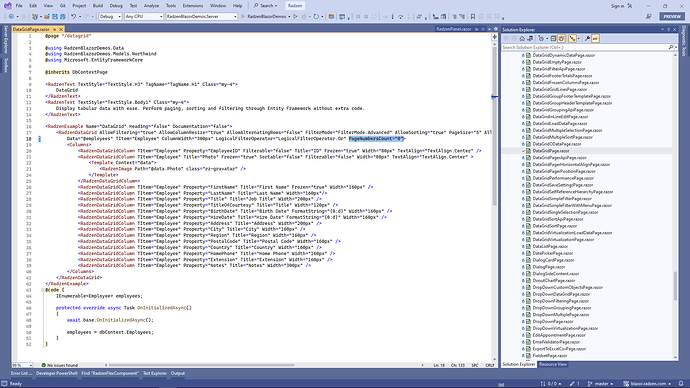Click the account icon beside Sign in
Viewport: 690px width, 388px height.
pyautogui.click(x=630, y=6)
